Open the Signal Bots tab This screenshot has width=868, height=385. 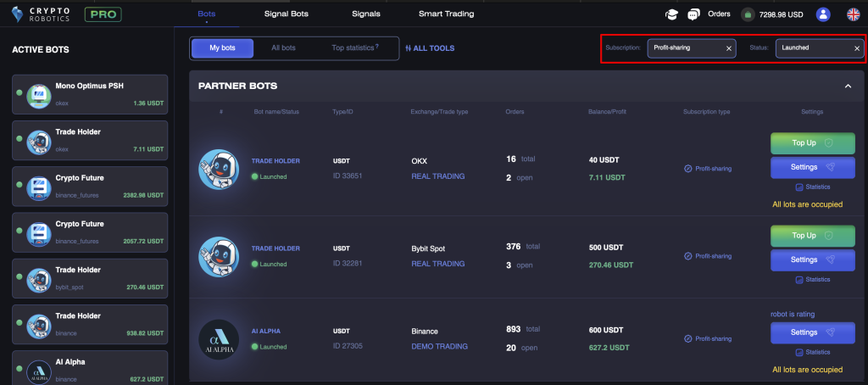click(287, 14)
